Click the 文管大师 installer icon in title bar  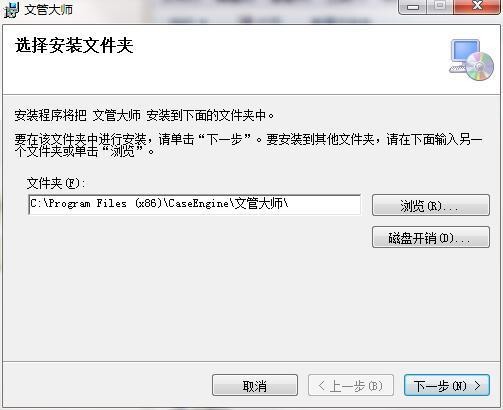coord(11,10)
